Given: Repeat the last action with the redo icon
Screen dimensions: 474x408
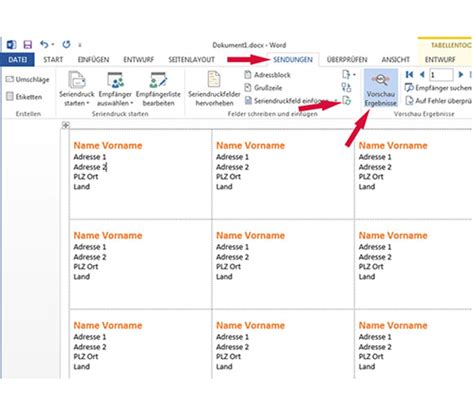Looking at the screenshot, I should [66, 44].
